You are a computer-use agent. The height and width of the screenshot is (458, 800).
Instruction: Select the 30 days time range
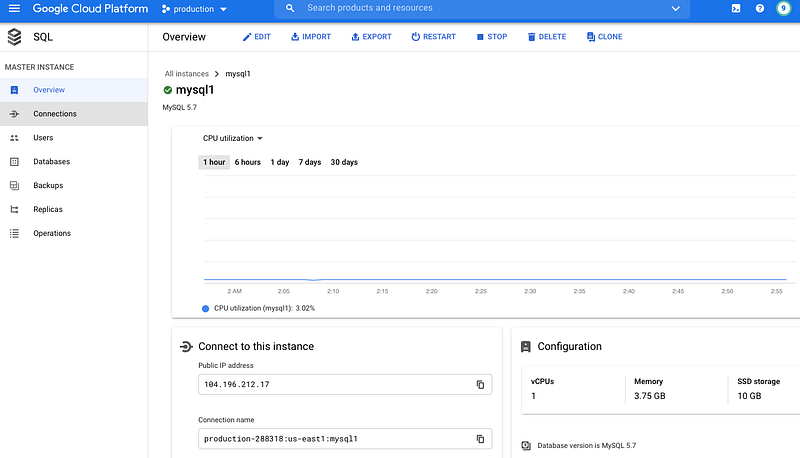344,162
